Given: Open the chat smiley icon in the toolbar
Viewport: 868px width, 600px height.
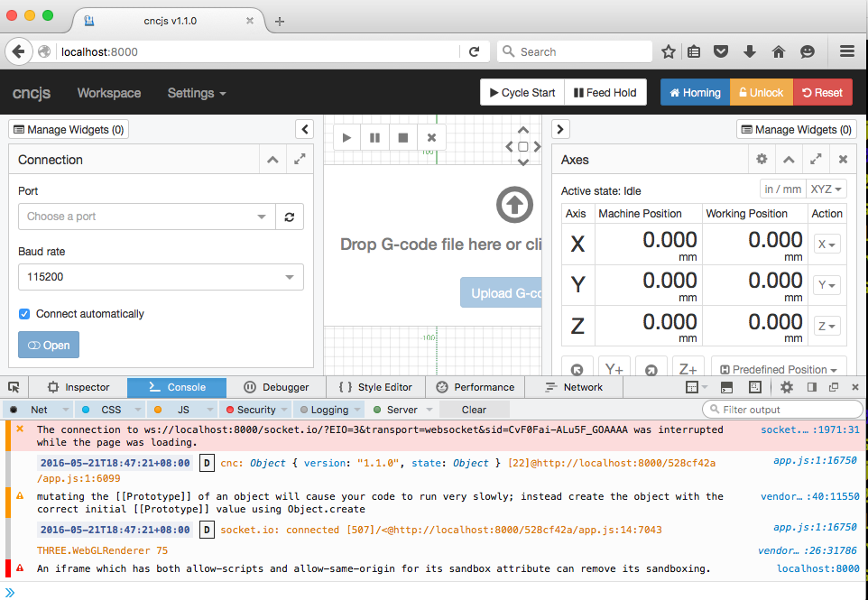Looking at the screenshot, I should pos(808,51).
